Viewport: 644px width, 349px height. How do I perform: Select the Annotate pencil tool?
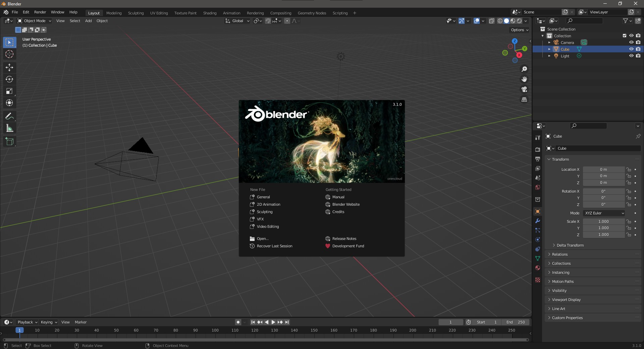tap(9, 116)
